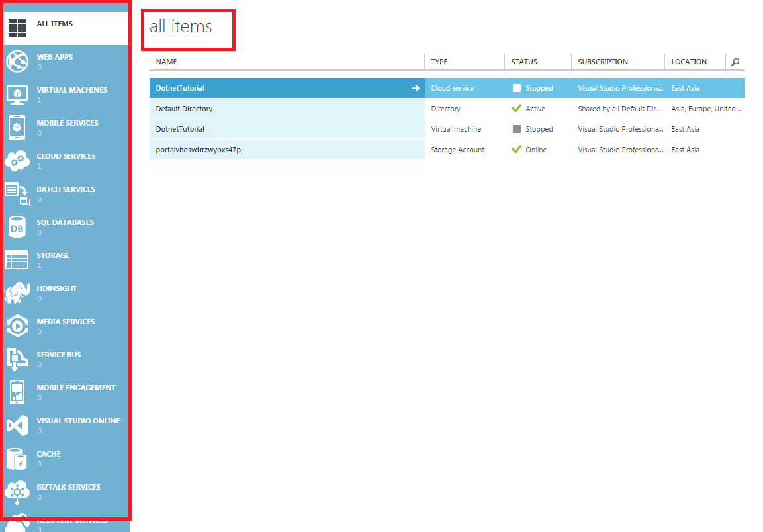Select the DotnetTutorial Virtual machine row name

180,129
